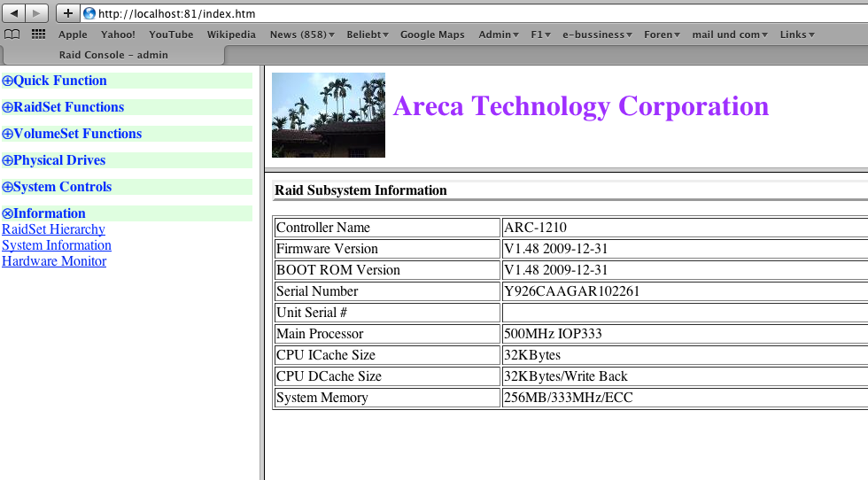
Task: Click the Raid Subsystem Information heading
Action: (x=361, y=190)
